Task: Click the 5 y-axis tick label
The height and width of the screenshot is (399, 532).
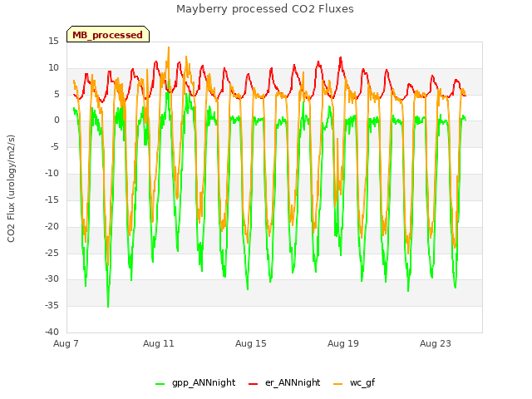Action: 57,94
